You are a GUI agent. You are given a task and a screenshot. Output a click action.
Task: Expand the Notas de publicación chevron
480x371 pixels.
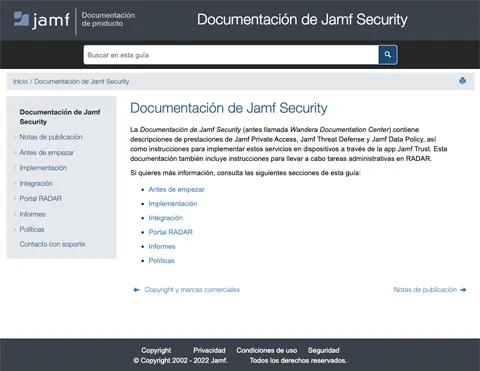click(x=15, y=137)
